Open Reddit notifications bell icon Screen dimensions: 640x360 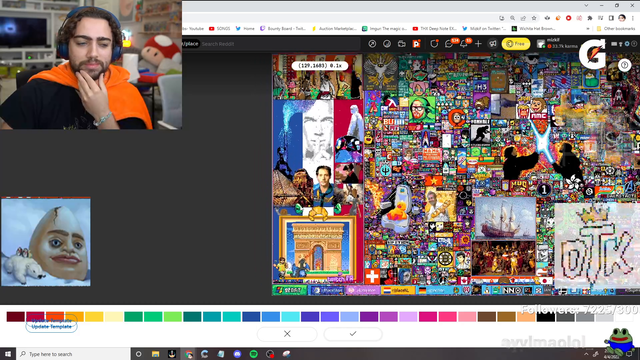point(464,44)
